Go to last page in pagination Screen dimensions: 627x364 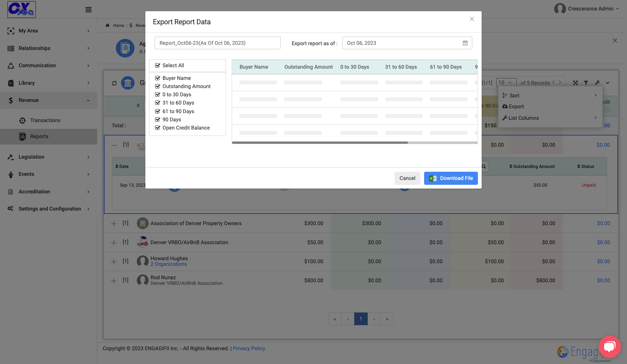(x=387, y=319)
